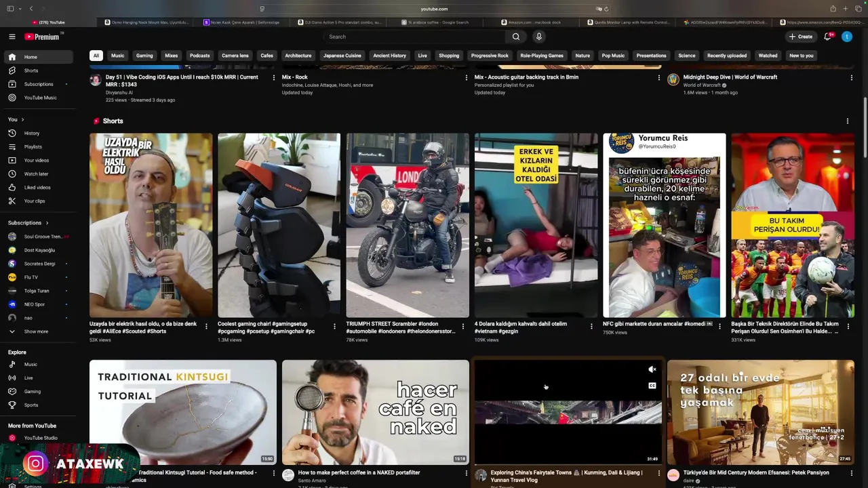Select the All filter chip
Image resolution: width=868 pixels, height=488 pixels.
pyautogui.click(x=96, y=56)
